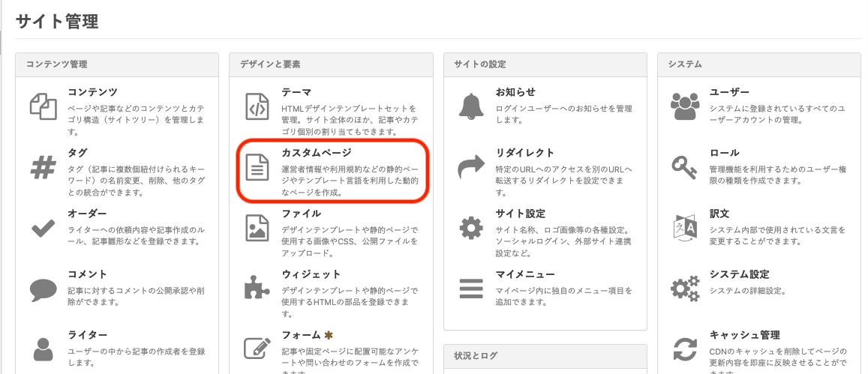
Task: Click the Order checkmark icon
Action: (x=43, y=228)
